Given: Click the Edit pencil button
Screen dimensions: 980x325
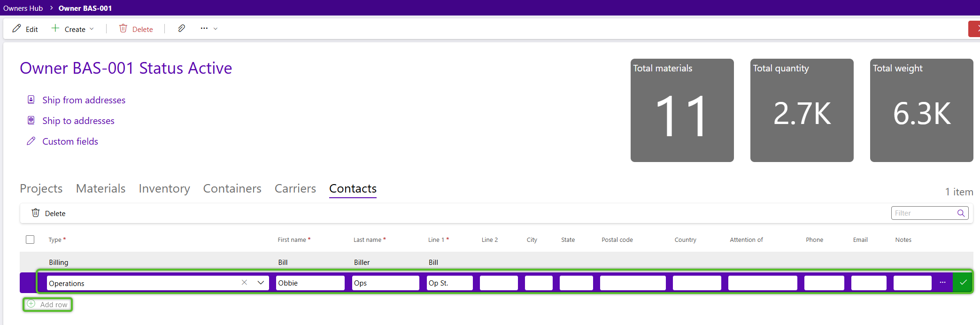Looking at the screenshot, I should [x=25, y=29].
